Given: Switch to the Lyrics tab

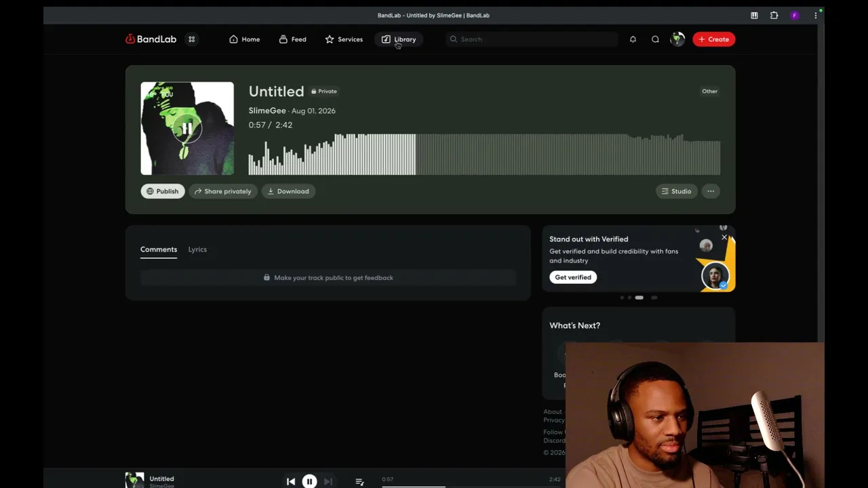Looking at the screenshot, I should coord(197,249).
